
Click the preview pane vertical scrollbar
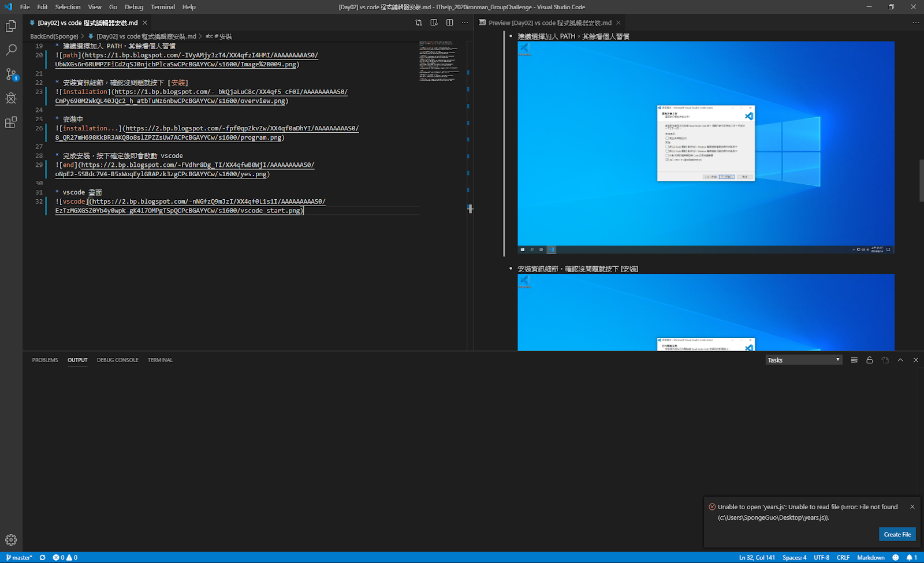(x=921, y=180)
